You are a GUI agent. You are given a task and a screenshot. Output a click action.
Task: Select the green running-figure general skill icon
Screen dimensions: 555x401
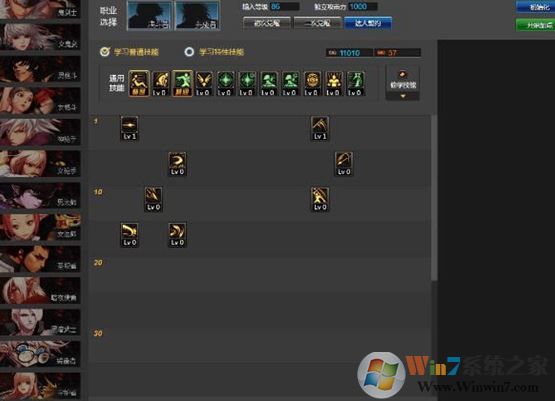(182, 83)
